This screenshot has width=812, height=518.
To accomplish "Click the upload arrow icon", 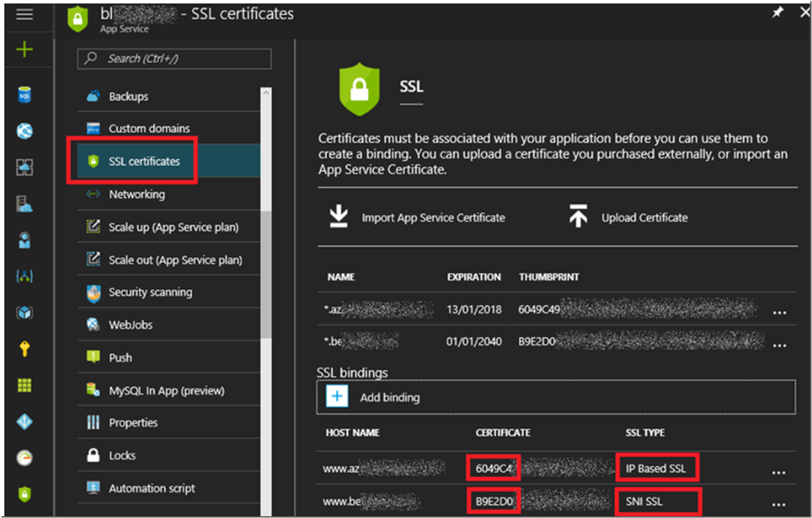I will point(578,216).
